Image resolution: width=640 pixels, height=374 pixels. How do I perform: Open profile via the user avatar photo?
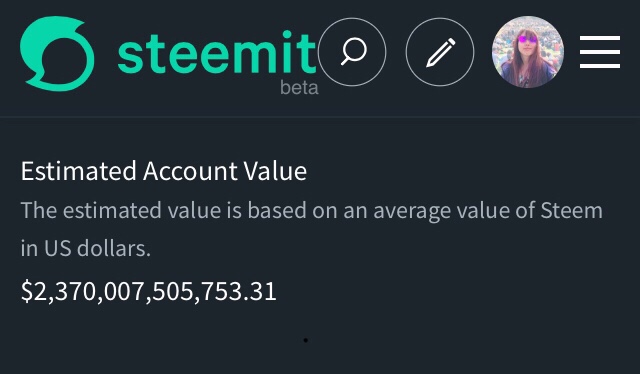528,52
